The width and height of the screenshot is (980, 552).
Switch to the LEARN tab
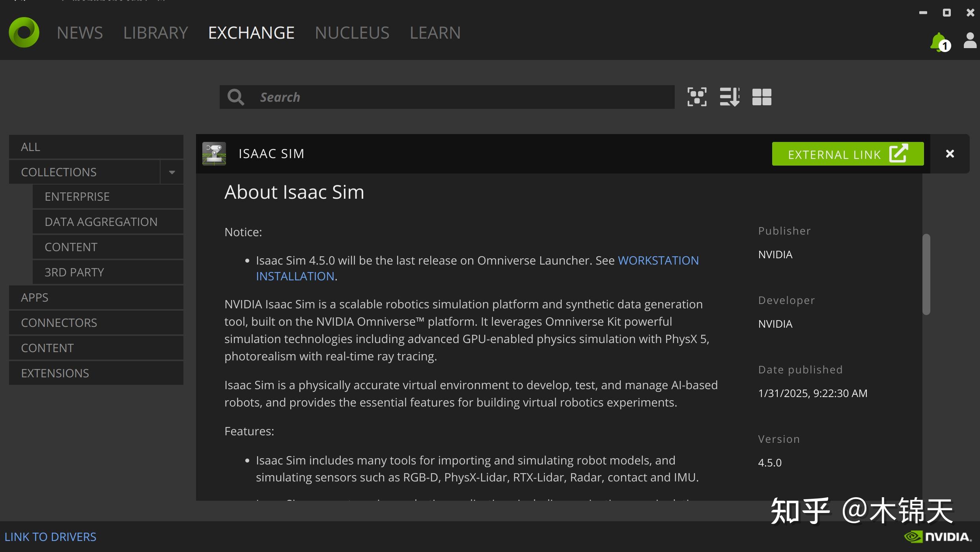click(x=435, y=32)
